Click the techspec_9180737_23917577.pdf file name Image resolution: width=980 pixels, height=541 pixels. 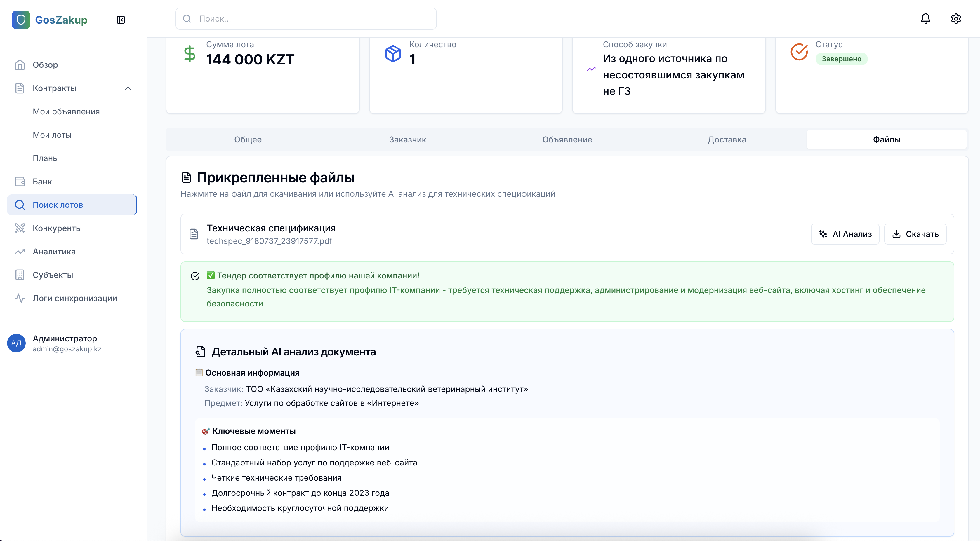pos(269,241)
